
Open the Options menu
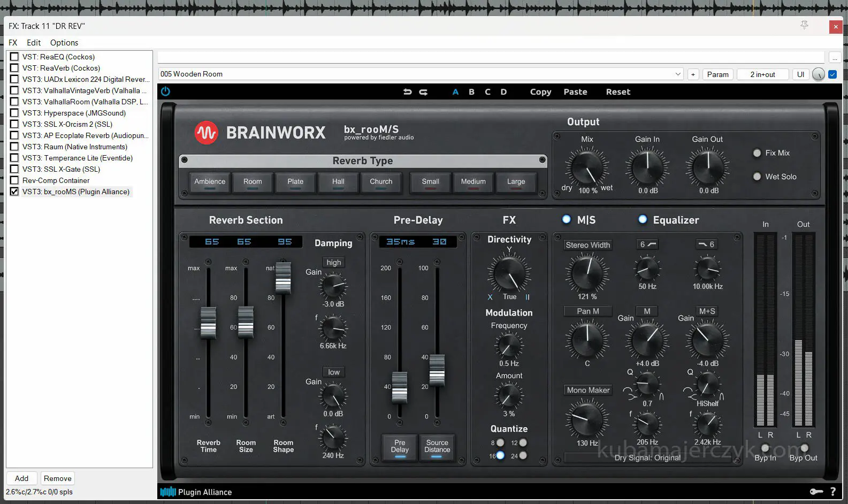point(64,43)
